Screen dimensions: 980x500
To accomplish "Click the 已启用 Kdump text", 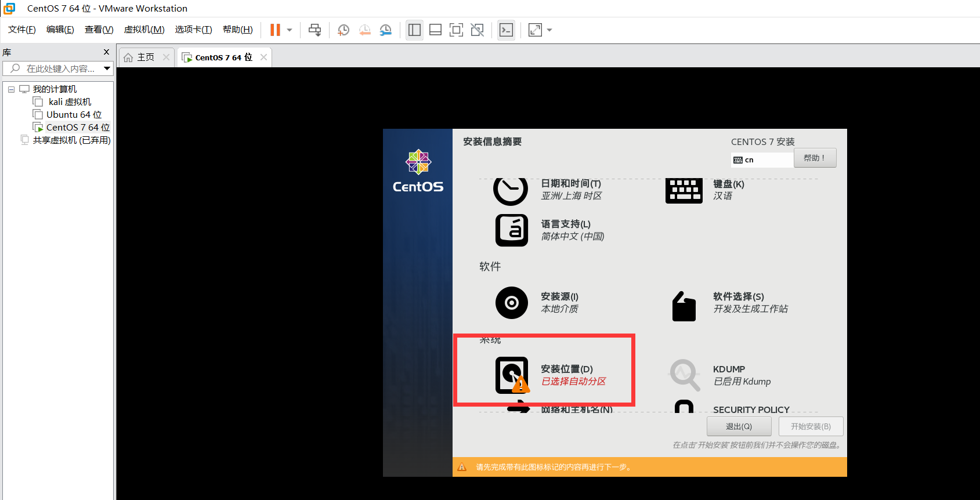I will click(742, 382).
